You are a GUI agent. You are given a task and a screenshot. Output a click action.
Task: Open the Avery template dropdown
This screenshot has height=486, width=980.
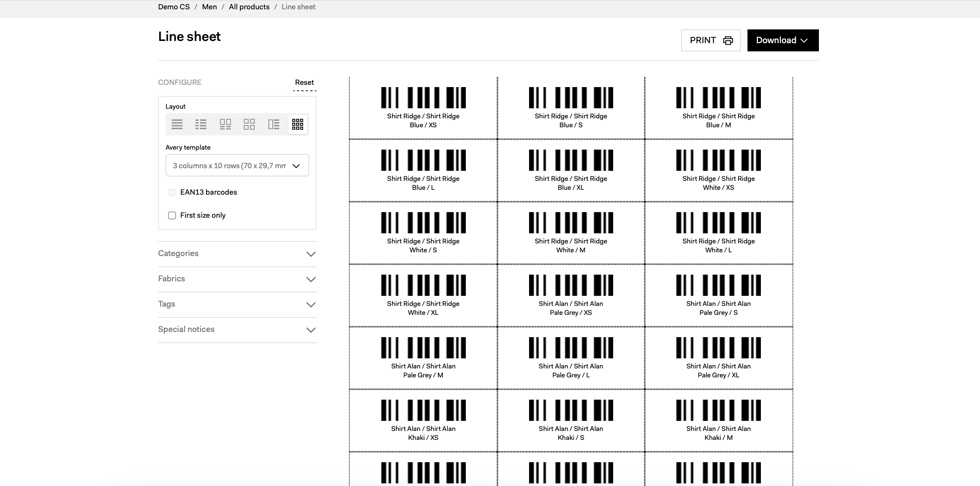(x=237, y=166)
